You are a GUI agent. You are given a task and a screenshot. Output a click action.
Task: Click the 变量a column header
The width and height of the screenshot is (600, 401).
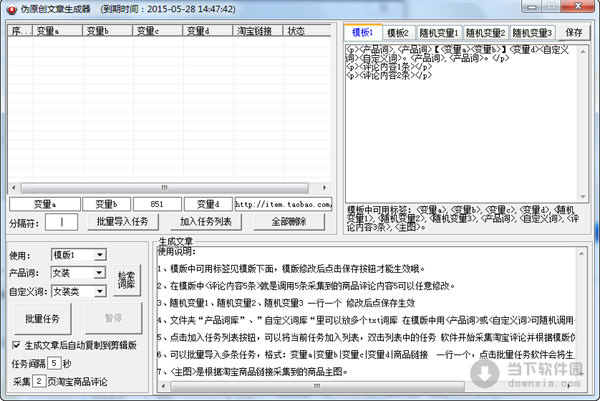coord(57,31)
